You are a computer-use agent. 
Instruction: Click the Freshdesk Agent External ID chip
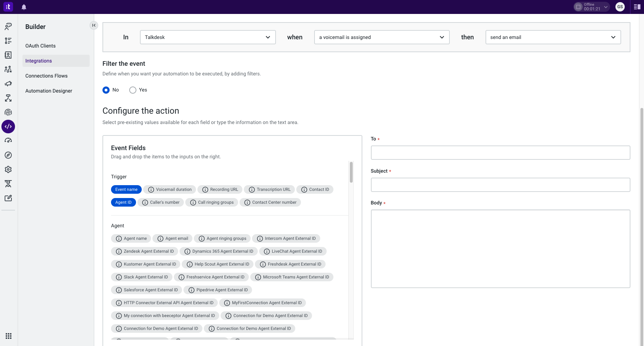point(290,264)
